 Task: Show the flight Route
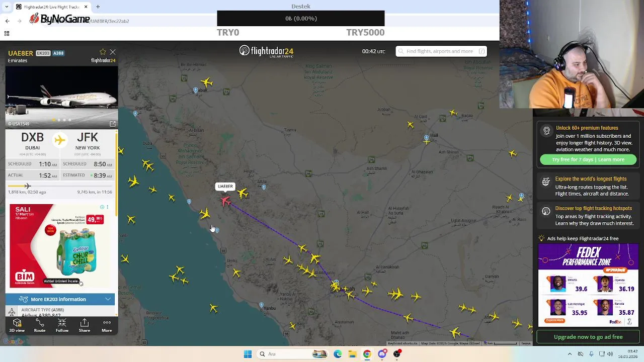(39, 325)
